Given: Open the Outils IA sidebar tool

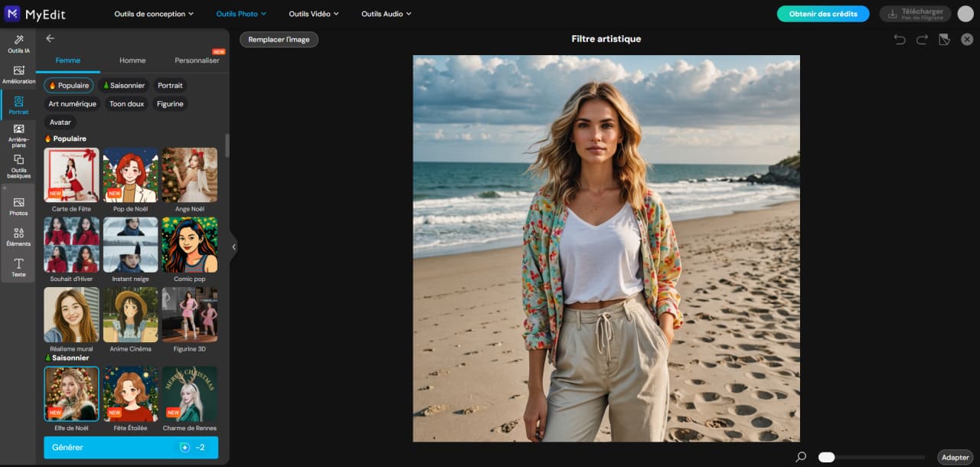Looking at the screenshot, I should pos(18,44).
